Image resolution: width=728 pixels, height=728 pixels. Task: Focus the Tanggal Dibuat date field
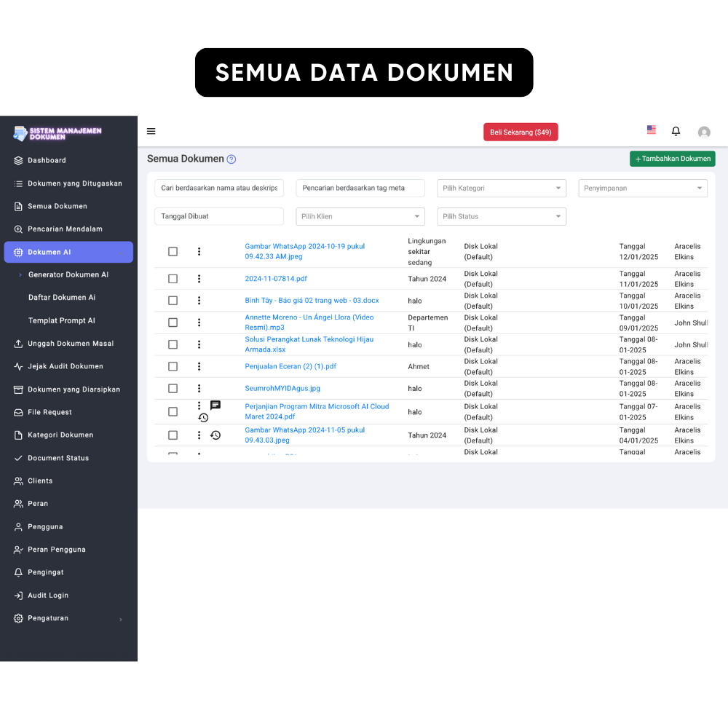[x=219, y=216]
